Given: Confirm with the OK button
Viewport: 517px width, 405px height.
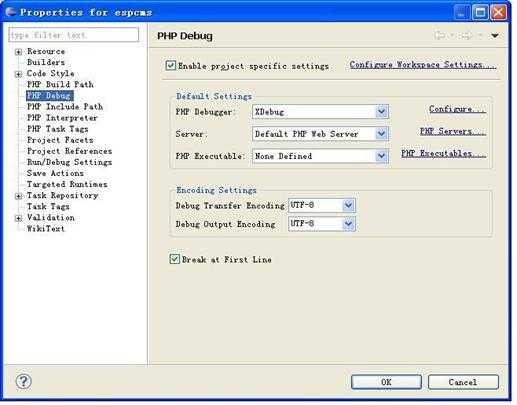Looking at the screenshot, I should tap(386, 382).
